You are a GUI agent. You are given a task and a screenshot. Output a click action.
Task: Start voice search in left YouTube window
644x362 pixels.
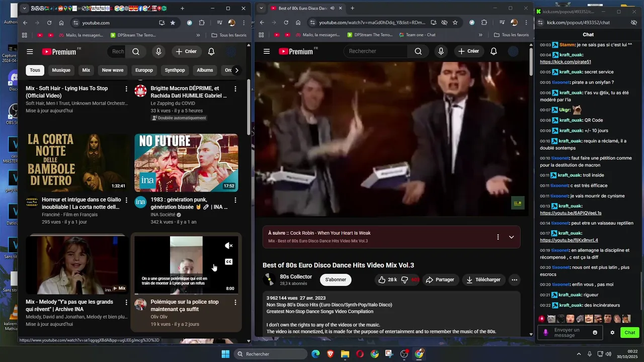[x=158, y=52]
